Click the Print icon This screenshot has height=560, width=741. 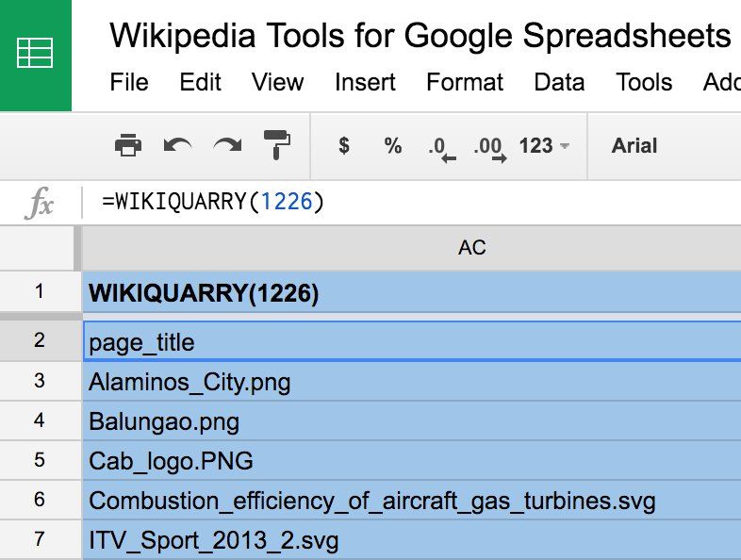pos(127,146)
